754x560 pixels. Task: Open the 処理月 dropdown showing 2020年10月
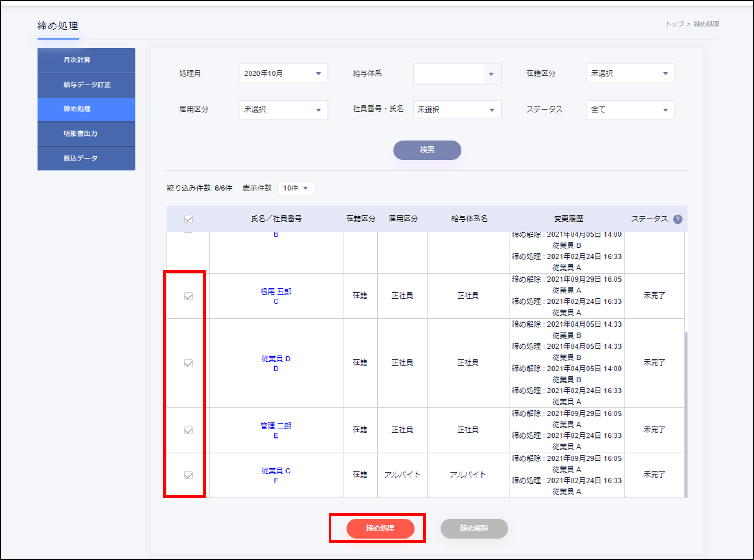pyautogui.click(x=283, y=73)
